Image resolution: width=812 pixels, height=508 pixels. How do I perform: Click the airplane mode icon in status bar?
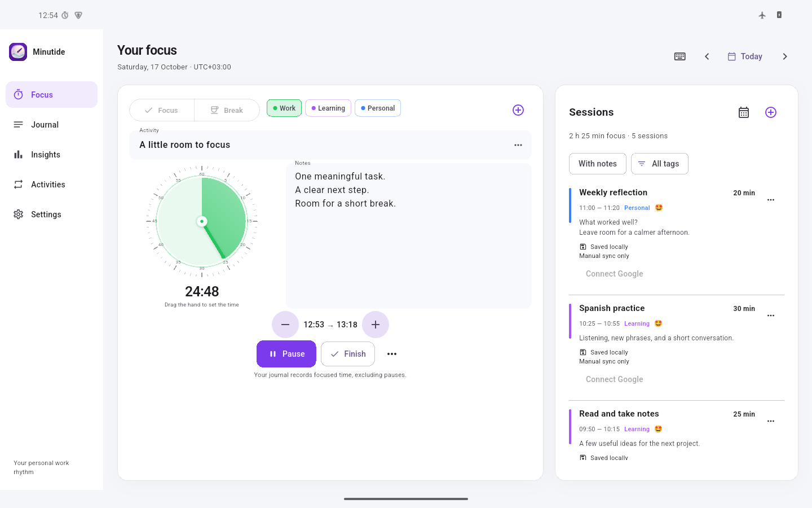click(762, 15)
